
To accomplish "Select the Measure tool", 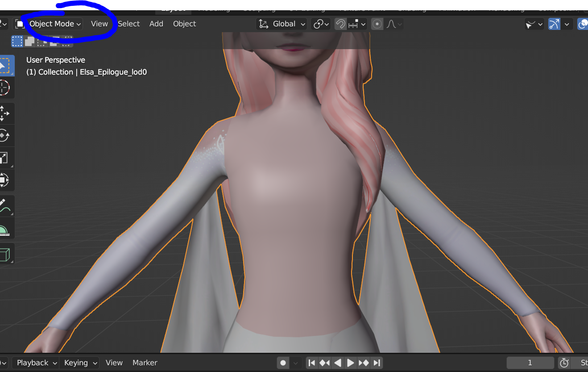I will coord(4,228).
